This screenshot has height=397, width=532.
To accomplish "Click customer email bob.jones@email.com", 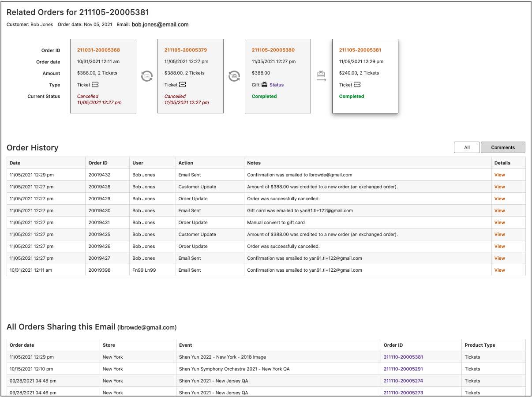I will point(160,25).
